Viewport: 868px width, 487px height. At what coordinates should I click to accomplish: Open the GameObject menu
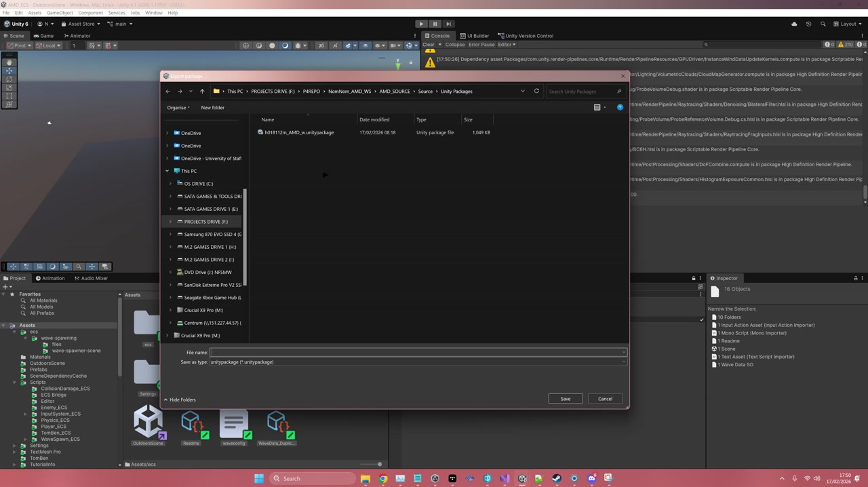click(x=60, y=12)
